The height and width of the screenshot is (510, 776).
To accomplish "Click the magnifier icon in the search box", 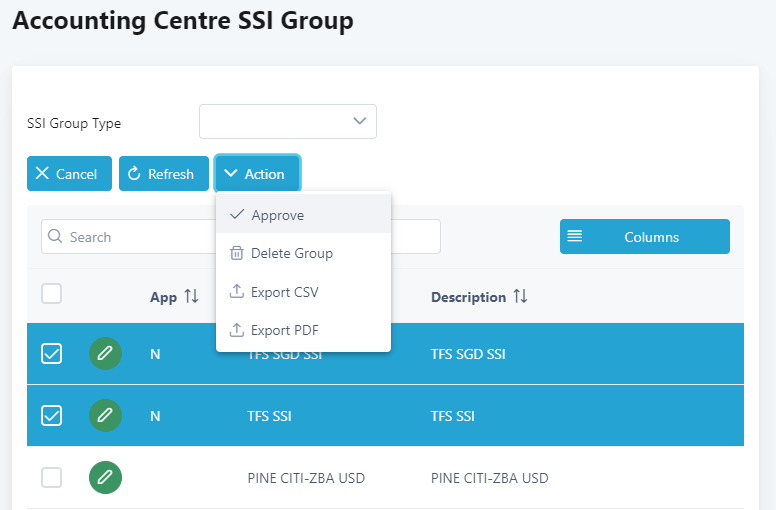I will click(55, 236).
